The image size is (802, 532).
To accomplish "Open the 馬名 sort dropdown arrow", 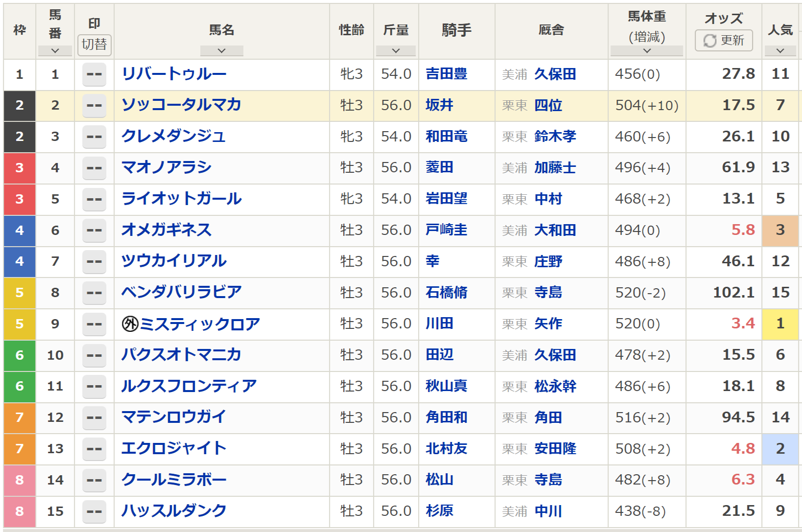I will click(221, 50).
